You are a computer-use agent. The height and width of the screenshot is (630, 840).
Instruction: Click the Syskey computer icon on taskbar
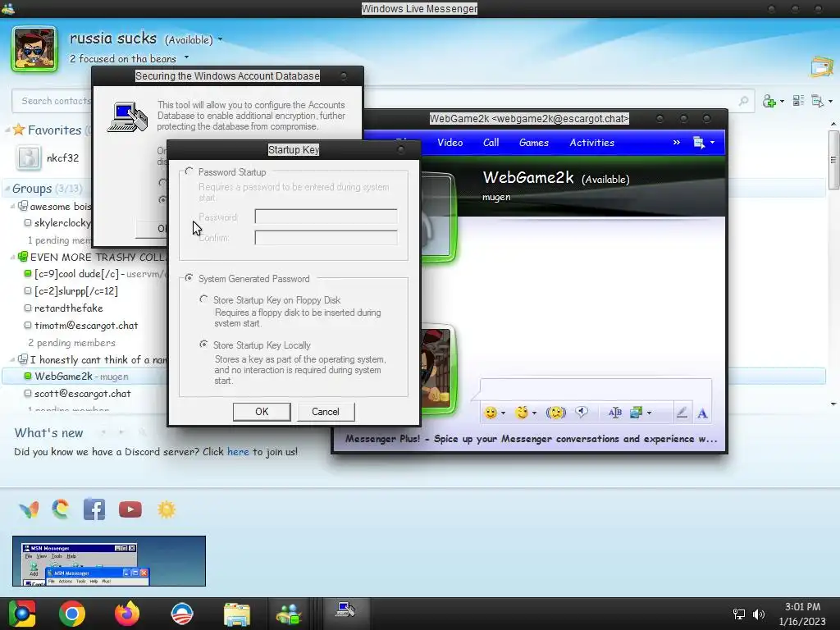[x=345, y=609]
